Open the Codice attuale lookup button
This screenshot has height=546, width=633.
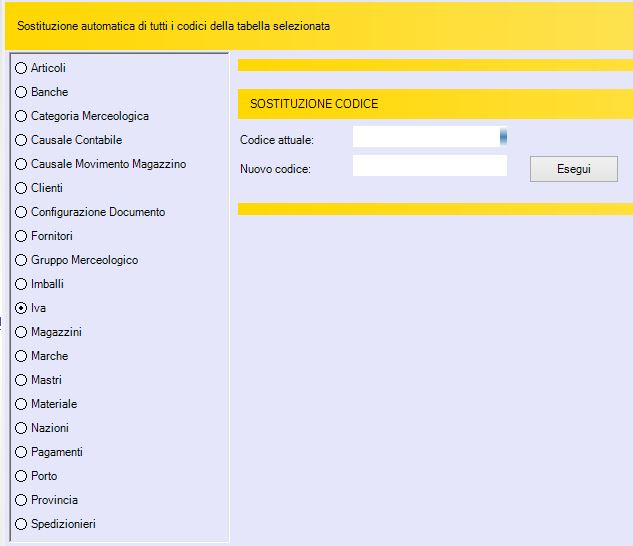pyautogui.click(x=503, y=136)
